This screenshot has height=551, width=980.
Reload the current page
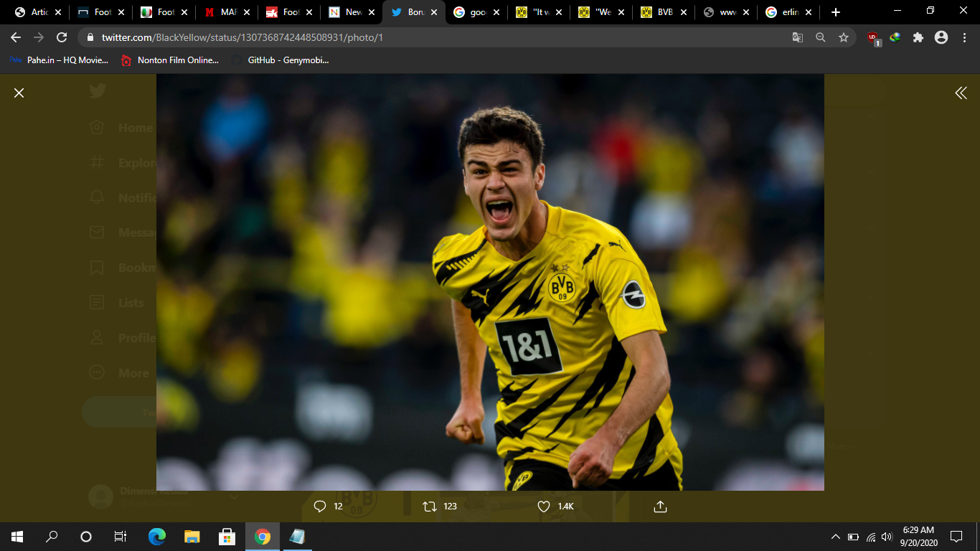[62, 37]
